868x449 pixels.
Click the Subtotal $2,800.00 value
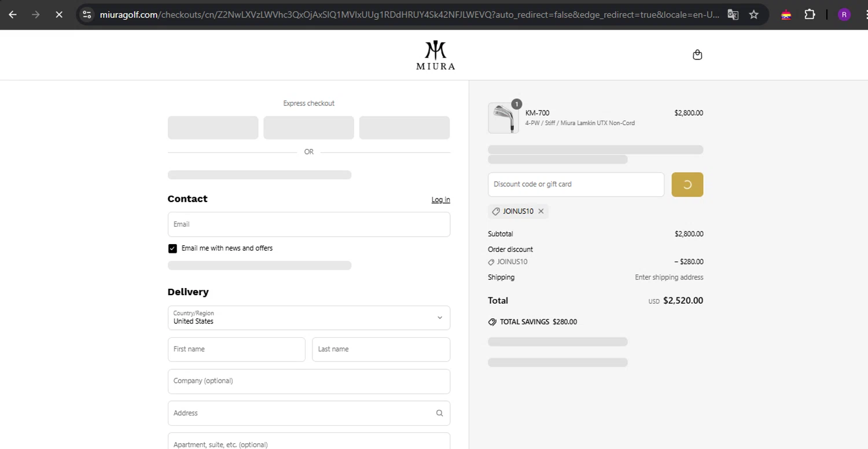(x=689, y=234)
